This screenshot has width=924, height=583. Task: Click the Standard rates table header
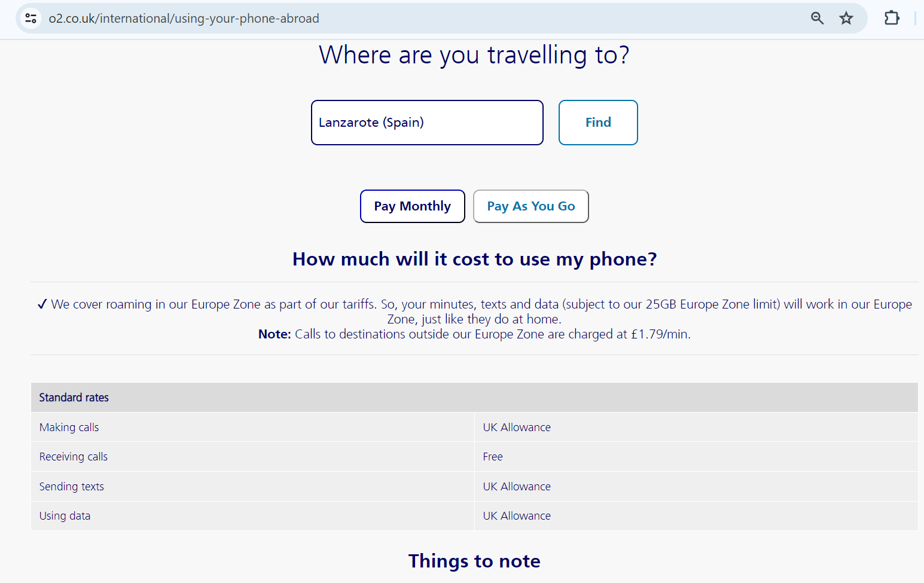[x=74, y=397]
